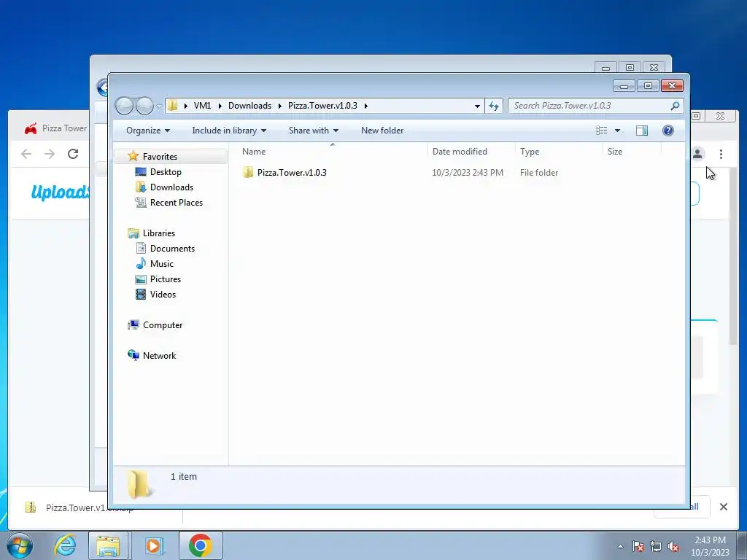Open Desktop in the navigation pane
Viewport: 747px width, 560px height.
click(x=166, y=172)
